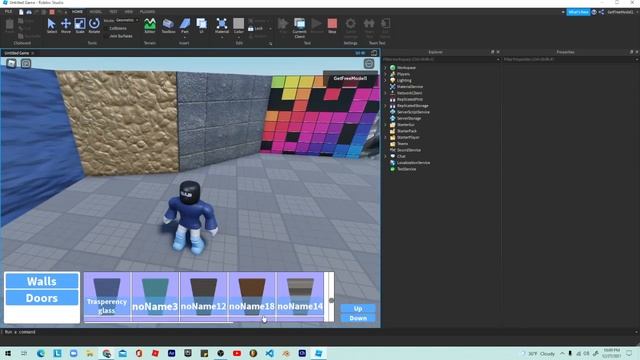
Task: Click the Filter workspace search field
Action: [x=441, y=59]
